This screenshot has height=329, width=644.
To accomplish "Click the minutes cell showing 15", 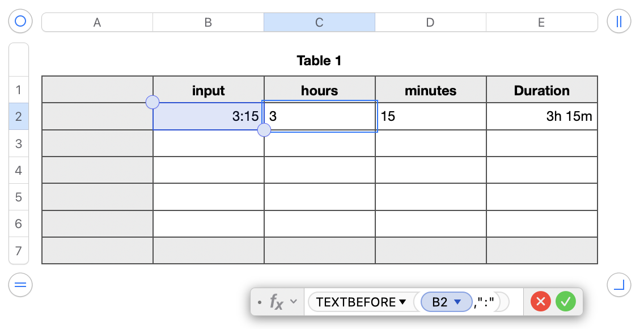I will tap(430, 117).
